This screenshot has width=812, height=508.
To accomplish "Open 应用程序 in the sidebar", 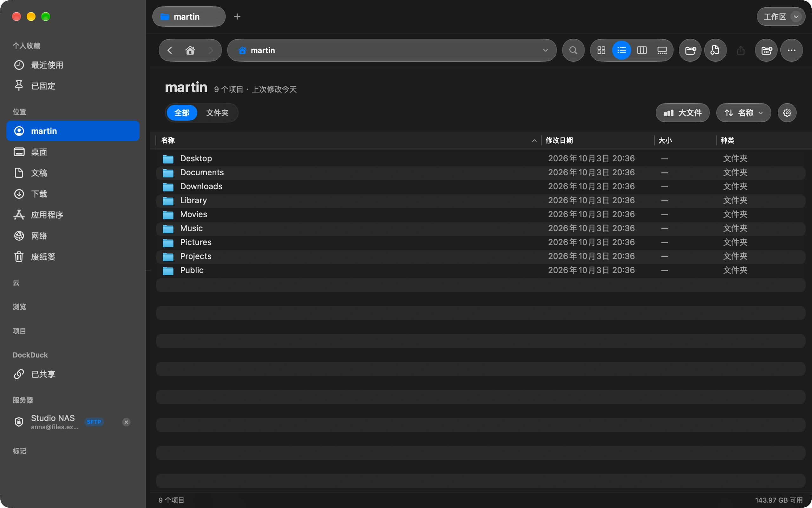I will pyautogui.click(x=73, y=215).
